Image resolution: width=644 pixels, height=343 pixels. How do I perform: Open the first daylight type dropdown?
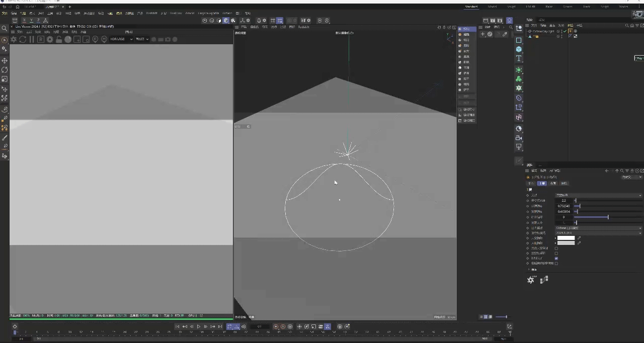(x=598, y=195)
